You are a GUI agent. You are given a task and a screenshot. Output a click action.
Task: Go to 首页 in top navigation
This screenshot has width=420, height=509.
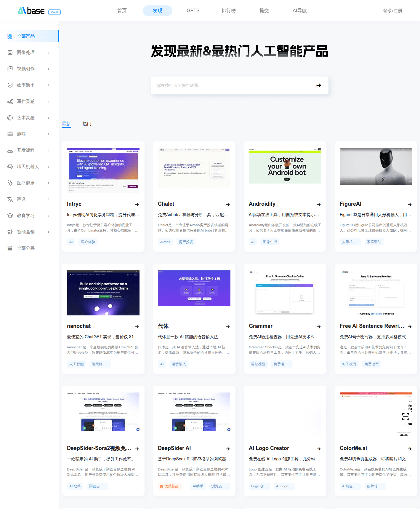point(122,11)
